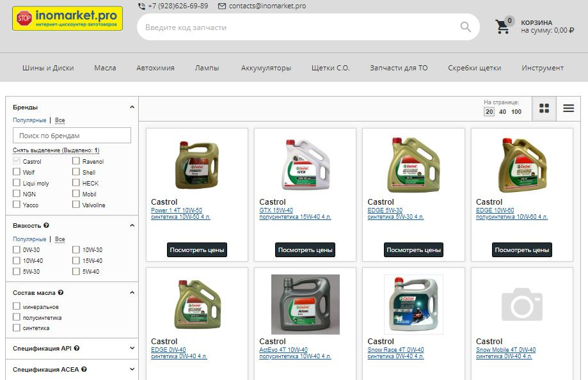Check the Wolf brand checkbox
This screenshot has height=380, width=588.
coord(17,172)
